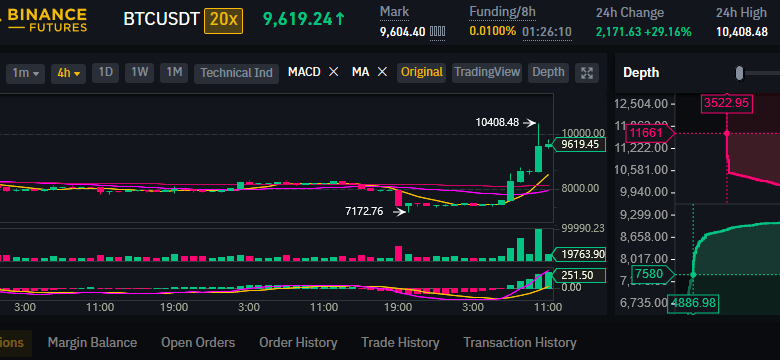The image size is (780, 360).
Task: Select 1M monthly chart interval
Action: [x=174, y=73]
